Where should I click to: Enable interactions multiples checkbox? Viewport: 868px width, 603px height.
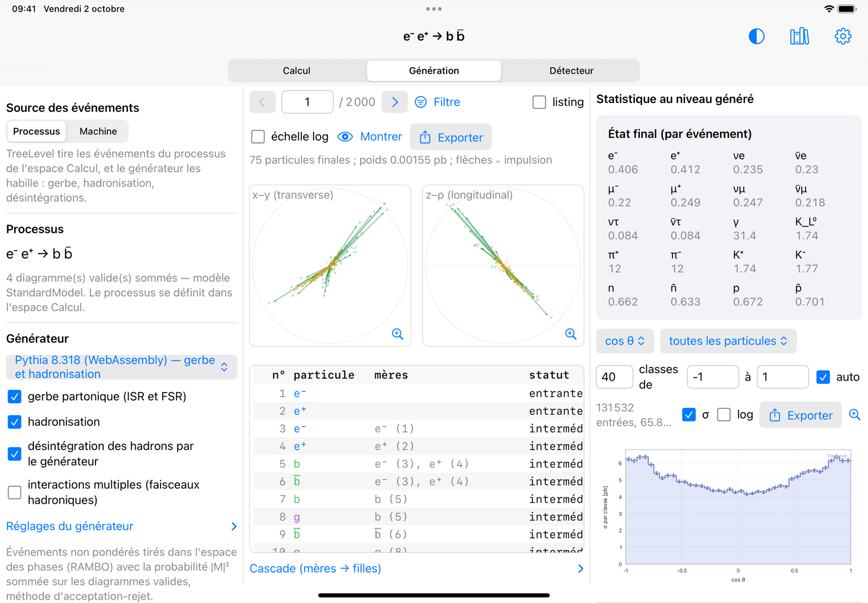pyautogui.click(x=15, y=492)
